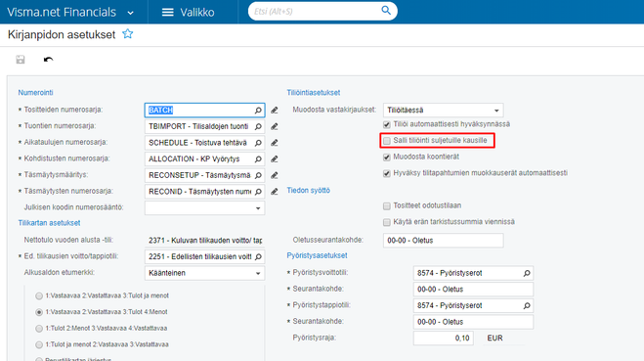Check Tositteet odotustilaan checkbox
The height and width of the screenshot is (361, 644).
coord(386,206)
